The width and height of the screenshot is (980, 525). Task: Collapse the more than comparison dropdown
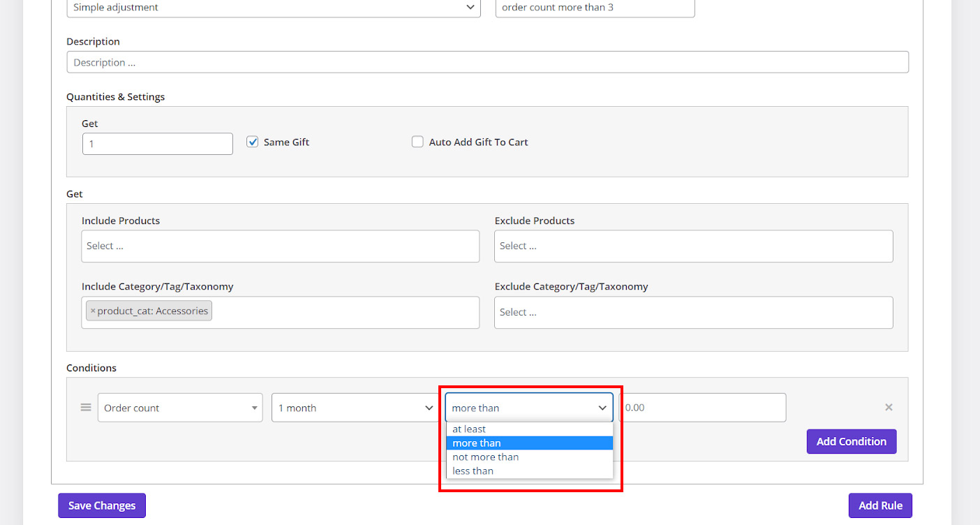point(528,408)
